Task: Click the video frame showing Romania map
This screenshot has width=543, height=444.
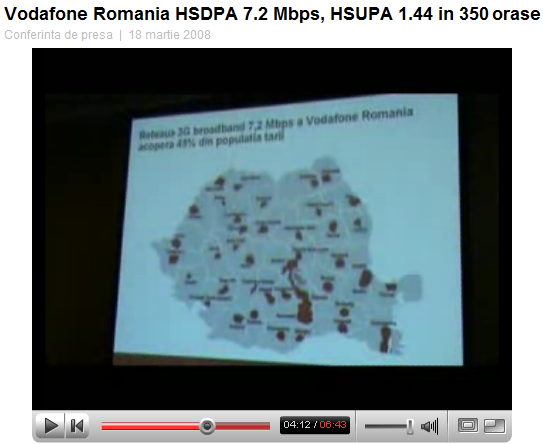Action: (272, 229)
